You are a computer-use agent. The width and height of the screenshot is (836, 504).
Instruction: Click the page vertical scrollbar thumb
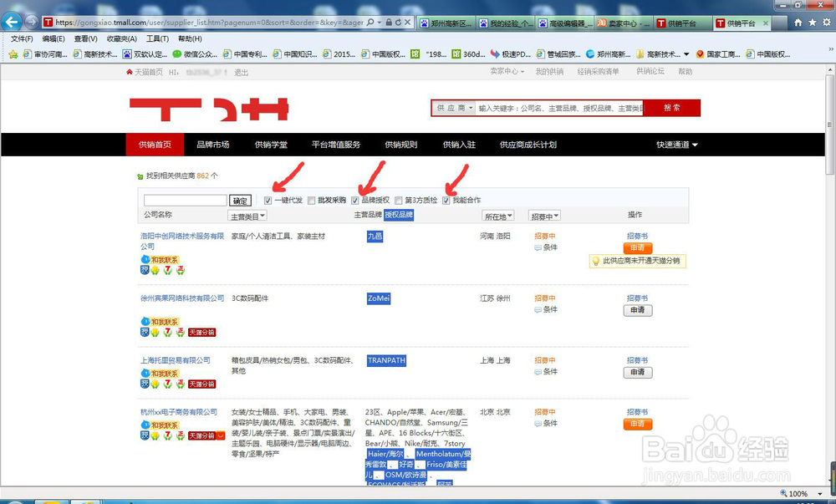click(829, 124)
